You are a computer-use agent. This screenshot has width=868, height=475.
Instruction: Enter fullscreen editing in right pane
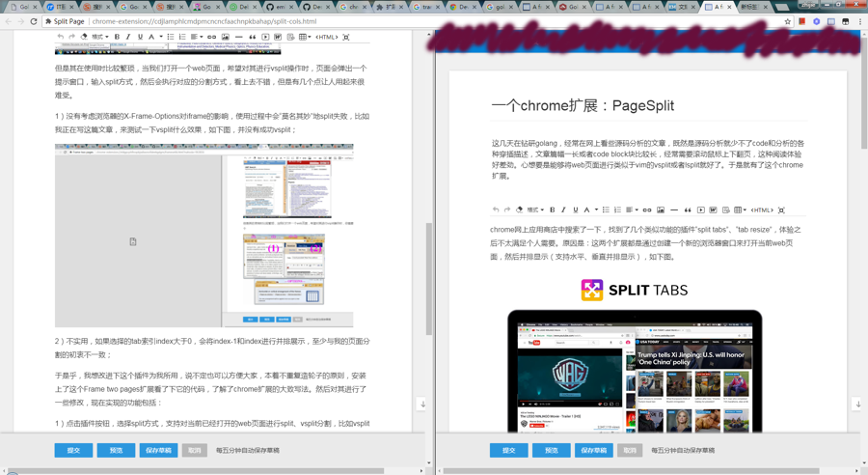click(781, 210)
